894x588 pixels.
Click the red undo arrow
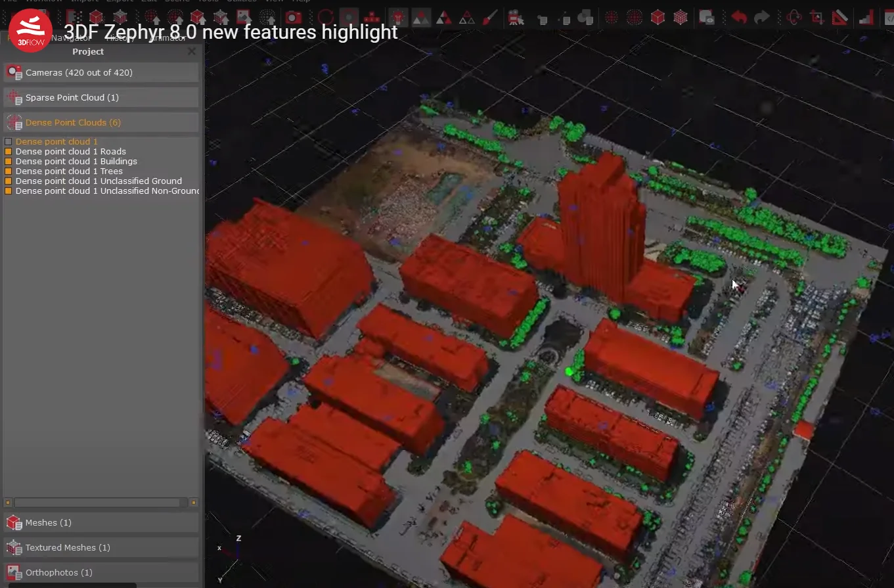[739, 18]
